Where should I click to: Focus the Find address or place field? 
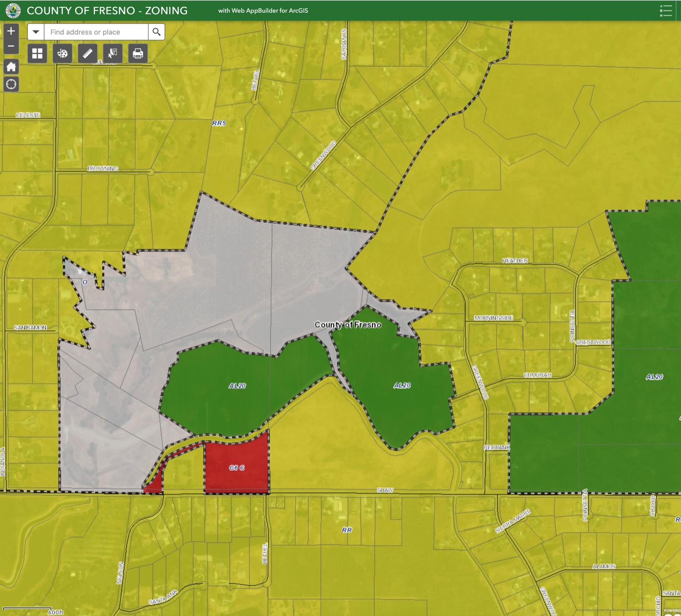96,32
